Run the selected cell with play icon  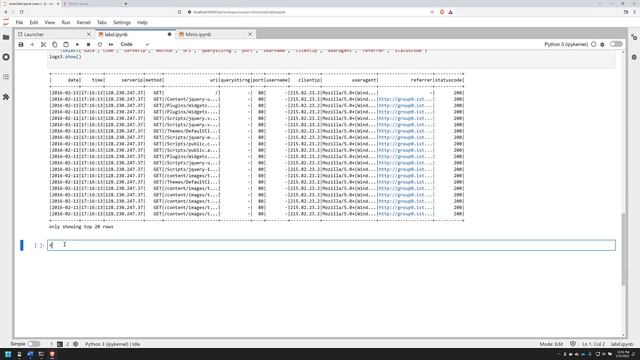[77, 44]
